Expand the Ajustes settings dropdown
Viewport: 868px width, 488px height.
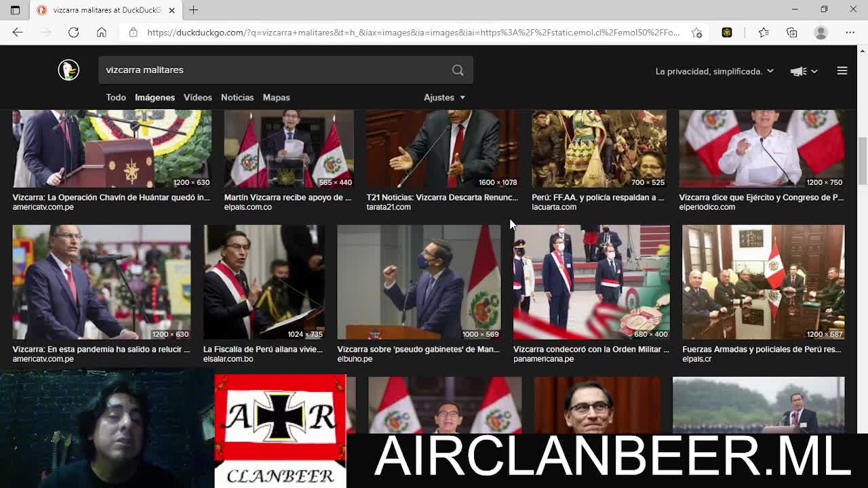click(444, 98)
